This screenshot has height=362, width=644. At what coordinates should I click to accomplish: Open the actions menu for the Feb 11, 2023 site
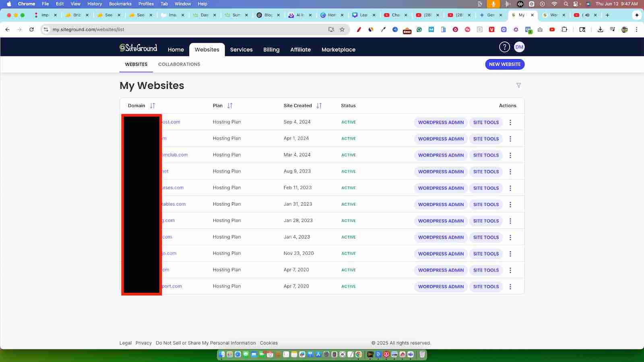510,187
